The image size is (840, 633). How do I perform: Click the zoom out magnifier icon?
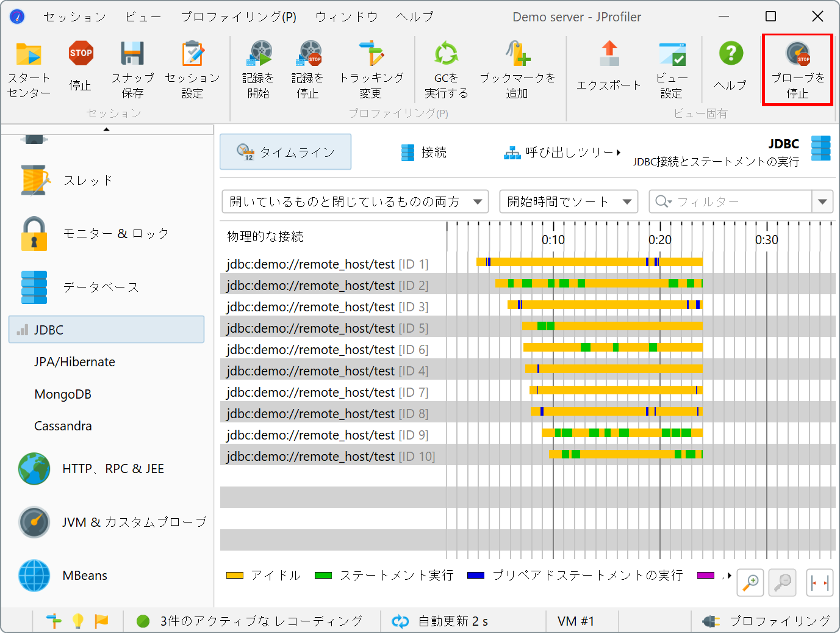click(783, 582)
